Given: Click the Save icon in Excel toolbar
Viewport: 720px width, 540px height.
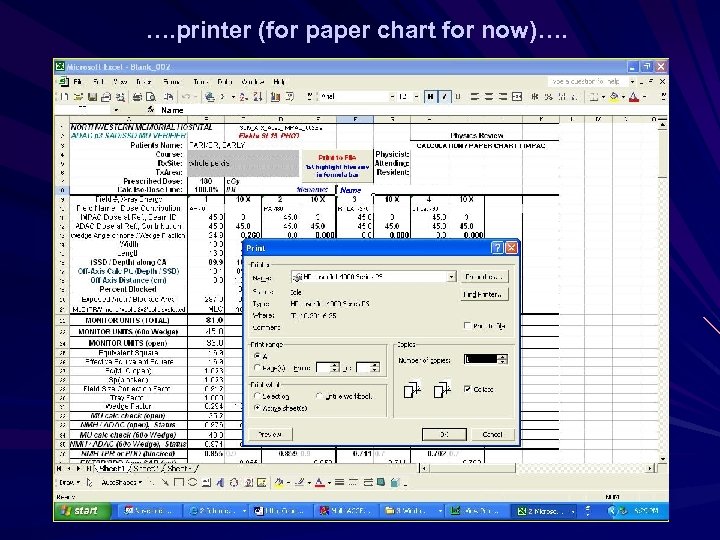Looking at the screenshot, I should (92, 97).
